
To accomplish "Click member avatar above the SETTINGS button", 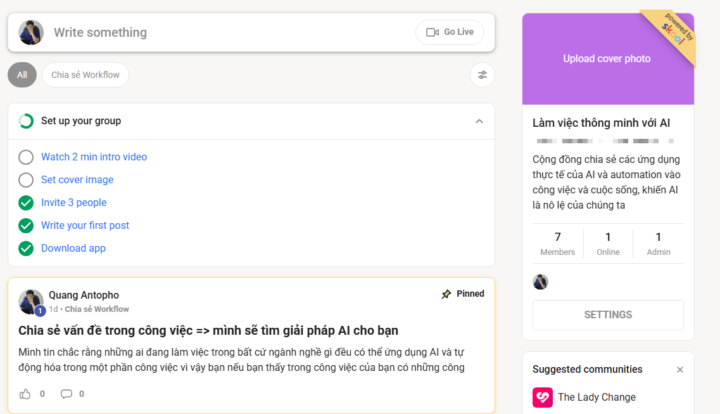I will (x=540, y=282).
